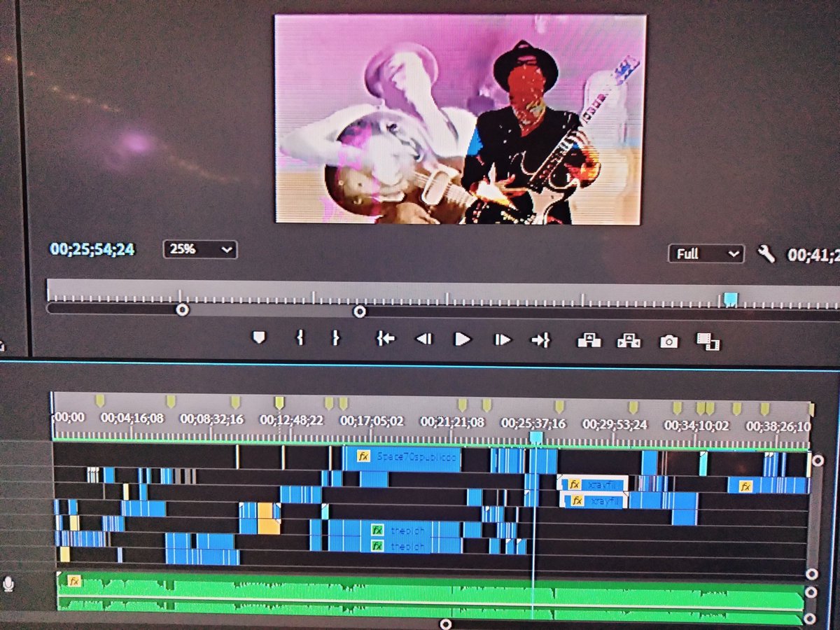The image size is (840, 630).
Task: Export frame with the camera icon
Action: pos(668,342)
